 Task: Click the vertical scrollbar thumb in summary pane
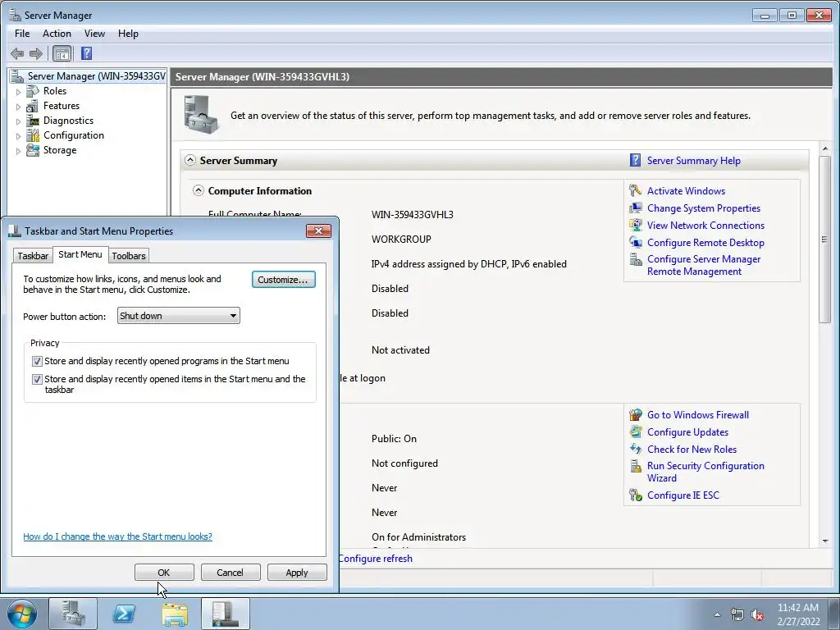825,239
